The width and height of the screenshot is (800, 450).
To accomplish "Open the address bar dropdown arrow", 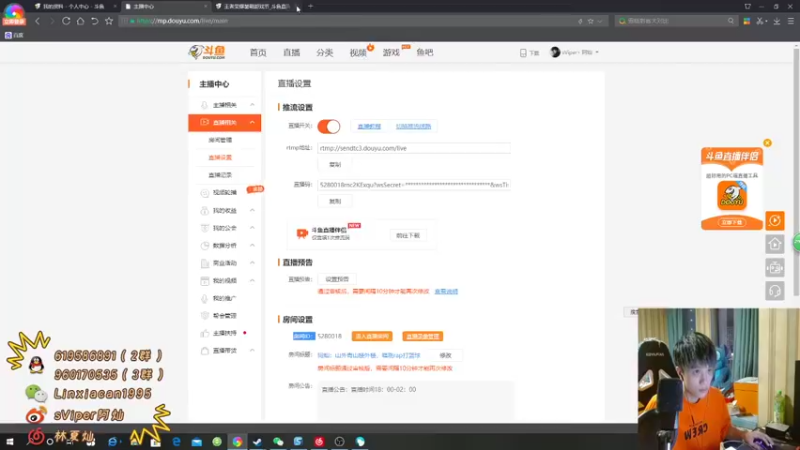I will pos(600,21).
